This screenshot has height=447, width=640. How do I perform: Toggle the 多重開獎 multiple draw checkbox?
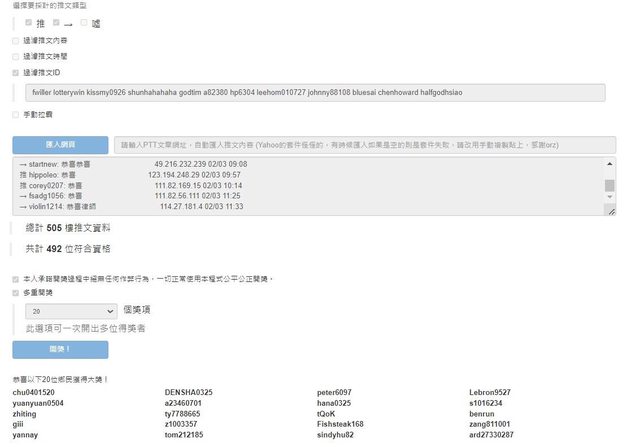(15, 293)
